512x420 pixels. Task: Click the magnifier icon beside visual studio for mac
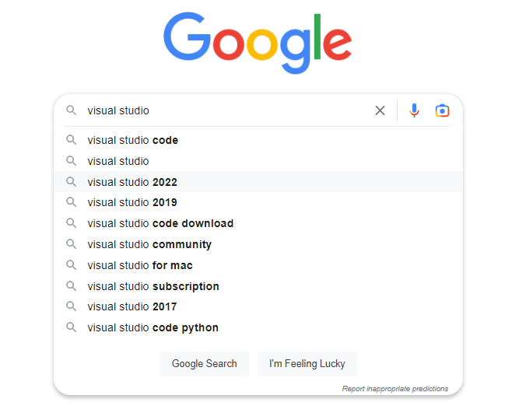coord(71,265)
